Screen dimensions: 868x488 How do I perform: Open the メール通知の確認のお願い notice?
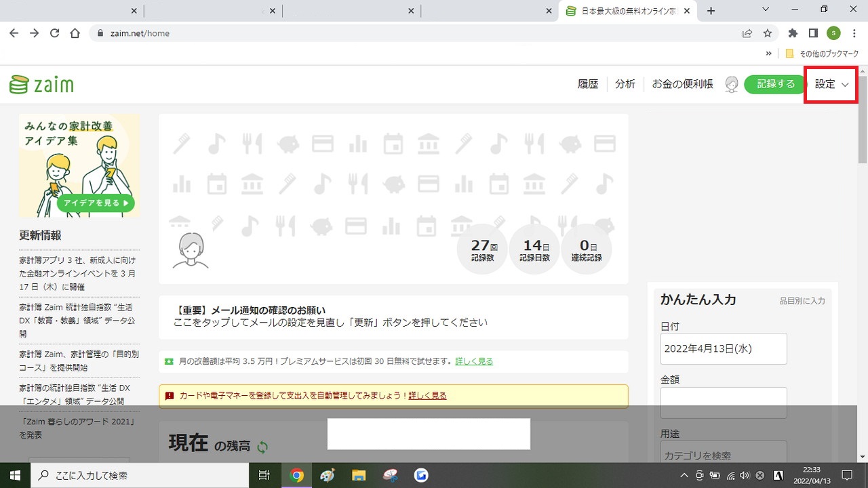coord(393,317)
